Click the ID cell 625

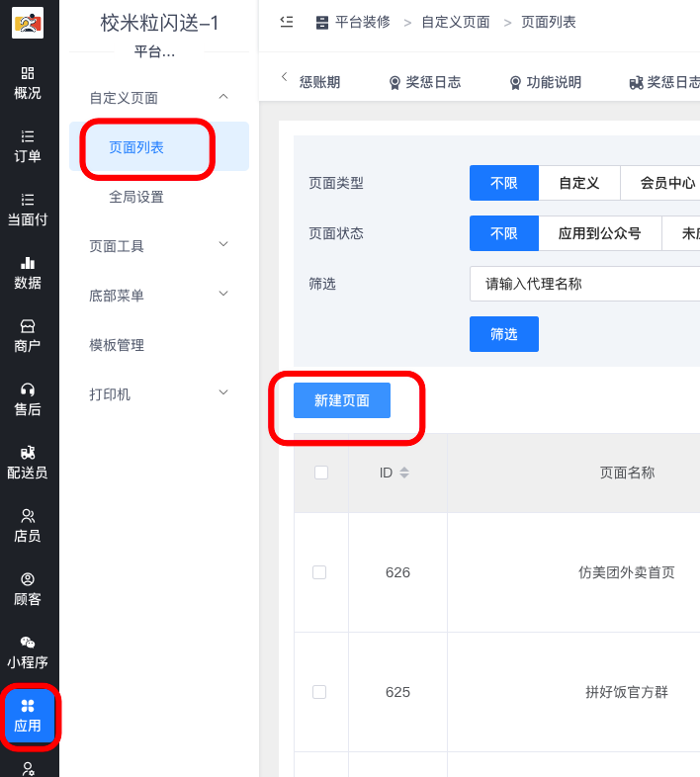click(x=397, y=692)
